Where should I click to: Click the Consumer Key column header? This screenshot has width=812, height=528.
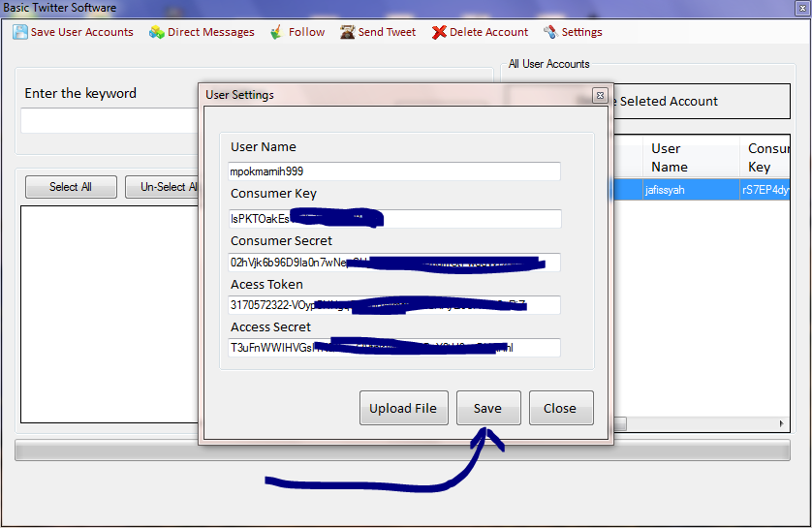click(765, 157)
